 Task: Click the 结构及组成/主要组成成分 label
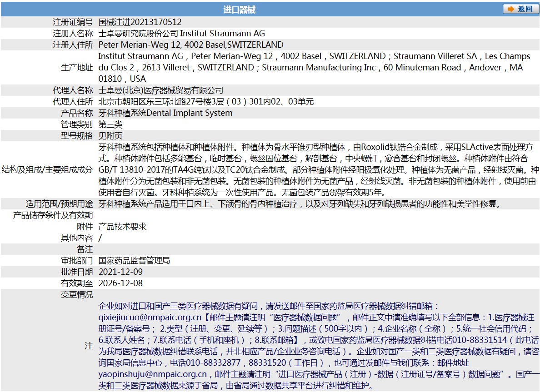point(48,170)
